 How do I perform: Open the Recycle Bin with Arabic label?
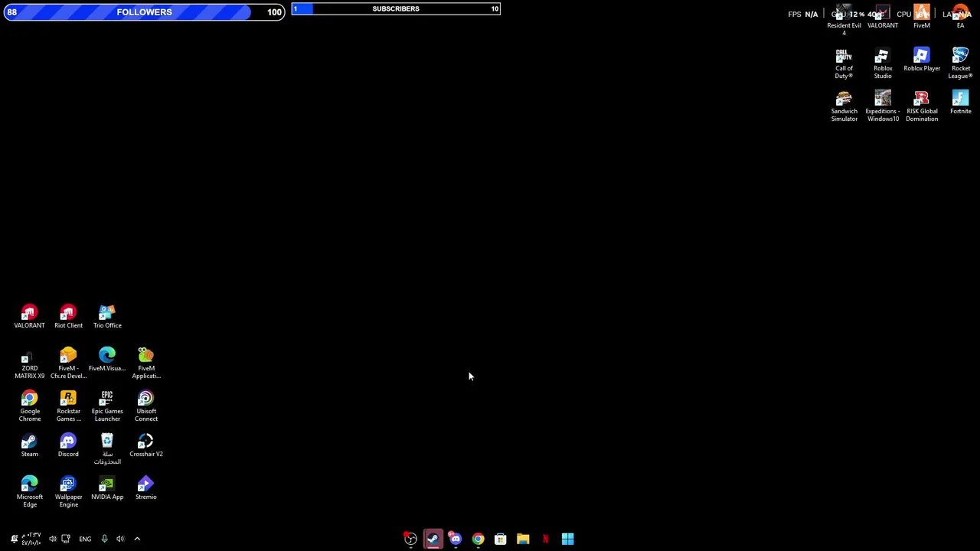click(107, 449)
